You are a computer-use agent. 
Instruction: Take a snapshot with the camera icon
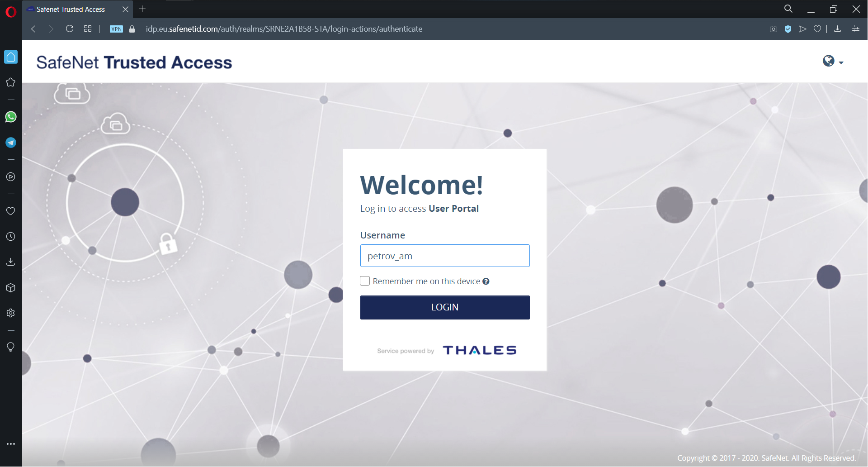774,29
